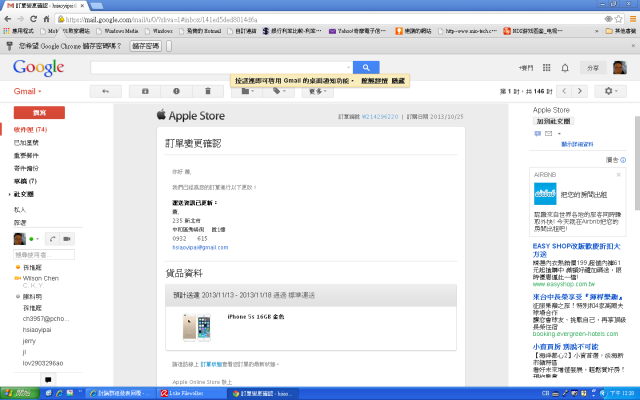Open the 草稿 (7) drafts folder
This screenshot has height=400, width=640.
25,181
